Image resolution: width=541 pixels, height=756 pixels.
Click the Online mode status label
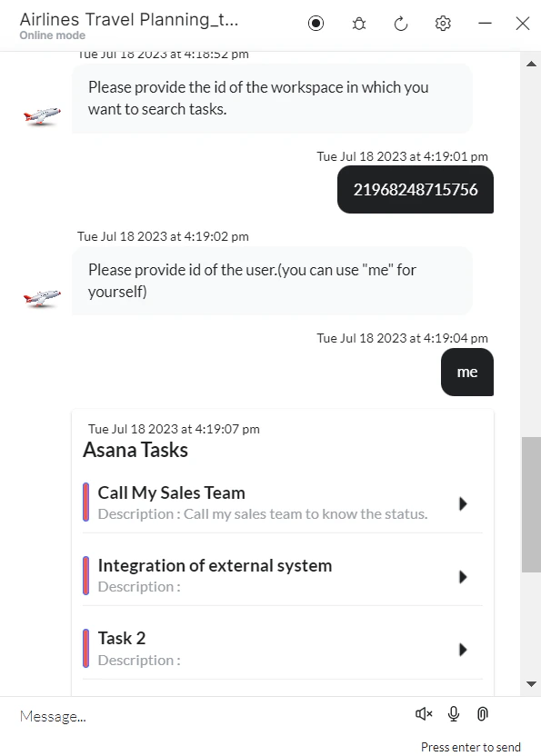click(x=51, y=35)
